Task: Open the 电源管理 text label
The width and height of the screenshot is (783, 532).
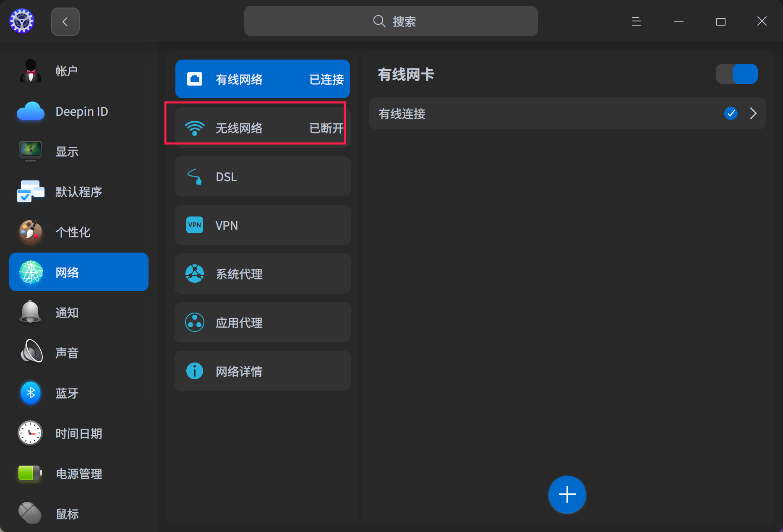Action: 79,474
